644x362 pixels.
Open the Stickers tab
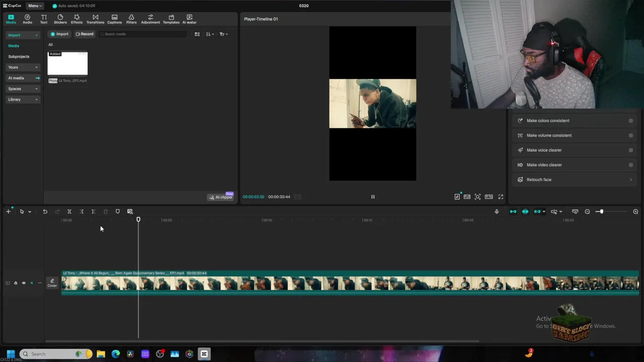pos(60,19)
